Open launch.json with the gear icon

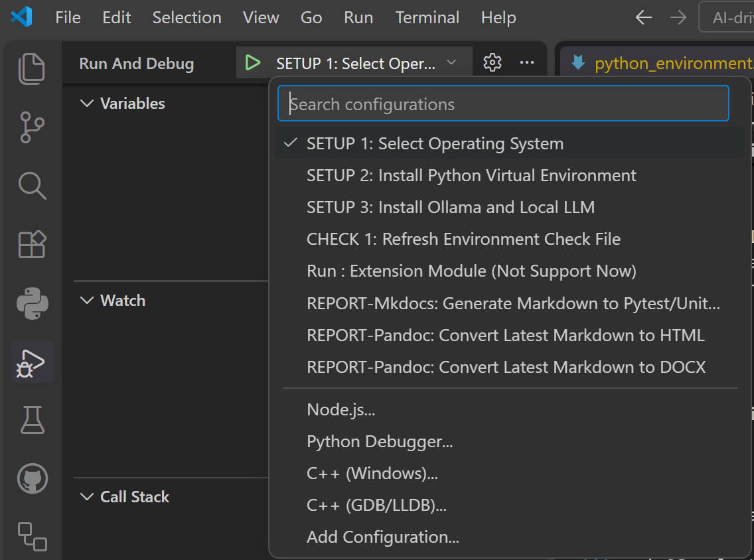tap(492, 62)
